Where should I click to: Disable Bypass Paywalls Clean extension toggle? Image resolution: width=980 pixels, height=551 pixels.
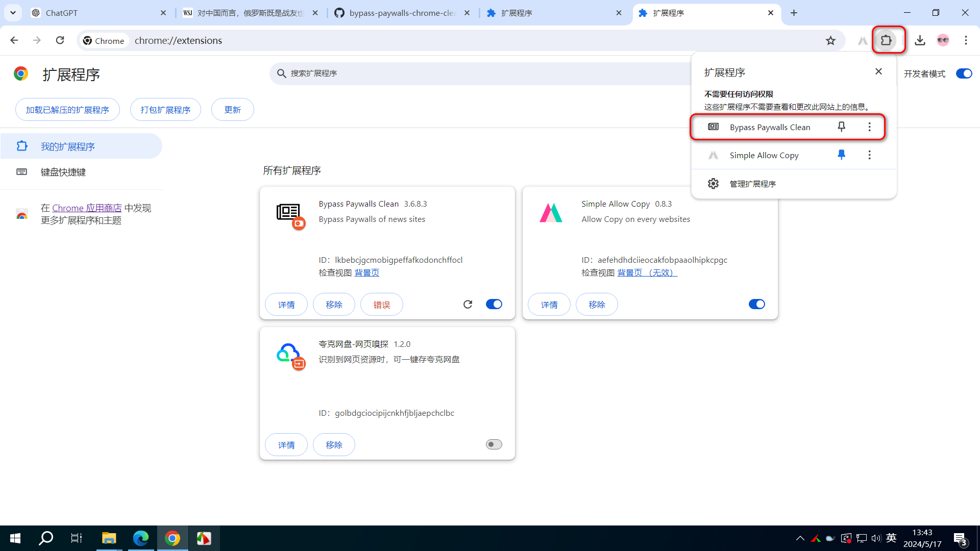point(494,304)
